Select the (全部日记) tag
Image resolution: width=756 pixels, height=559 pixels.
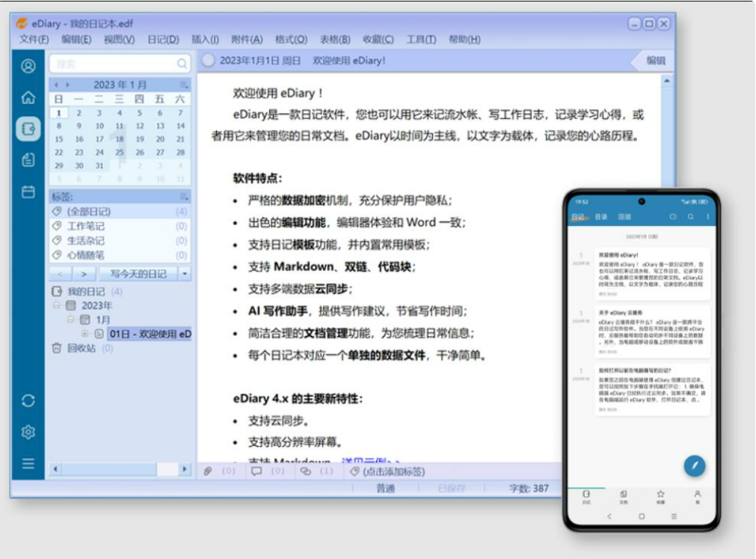click(120, 211)
